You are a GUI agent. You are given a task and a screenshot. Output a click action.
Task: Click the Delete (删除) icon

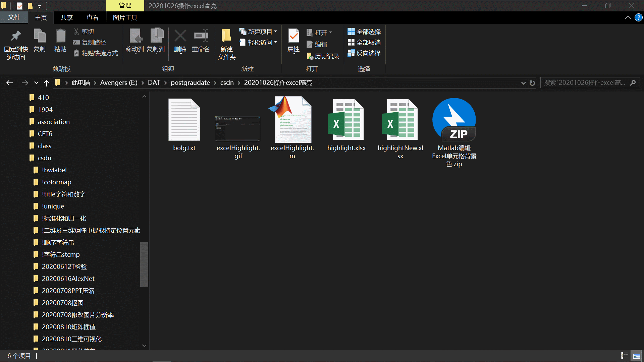click(x=180, y=36)
